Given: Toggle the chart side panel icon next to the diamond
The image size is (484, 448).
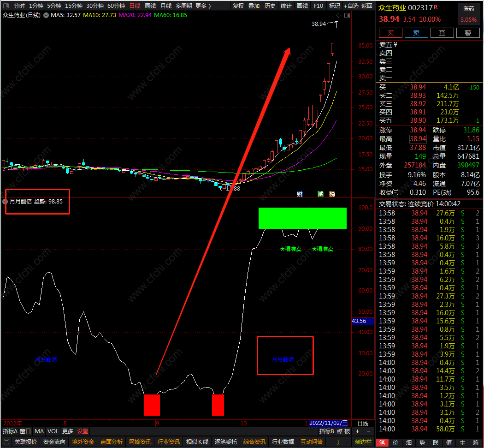Looking at the screenshot, I should pyautogui.click(x=347, y=15).
